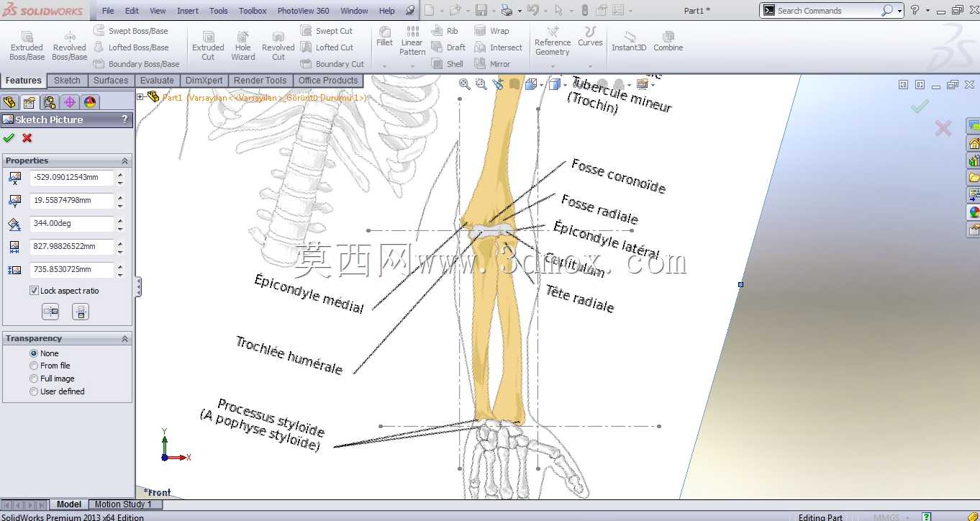Edit the picture width input field
The width and height of the screenshot is (980, 521).
[x=71, y=246]
